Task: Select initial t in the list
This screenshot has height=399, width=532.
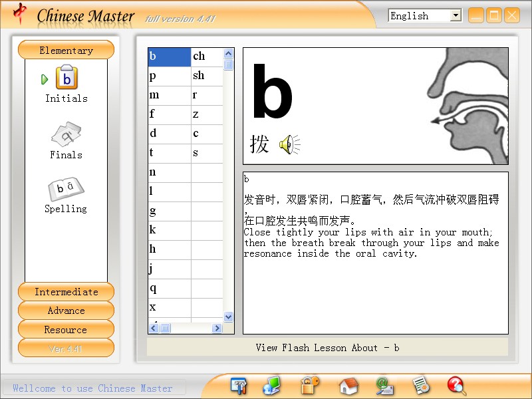Action: click(170, 154)
